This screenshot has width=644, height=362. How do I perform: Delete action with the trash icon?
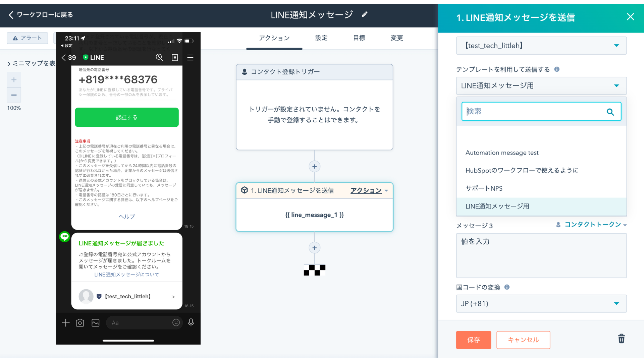pyautogui.click(x=621, y=339)
